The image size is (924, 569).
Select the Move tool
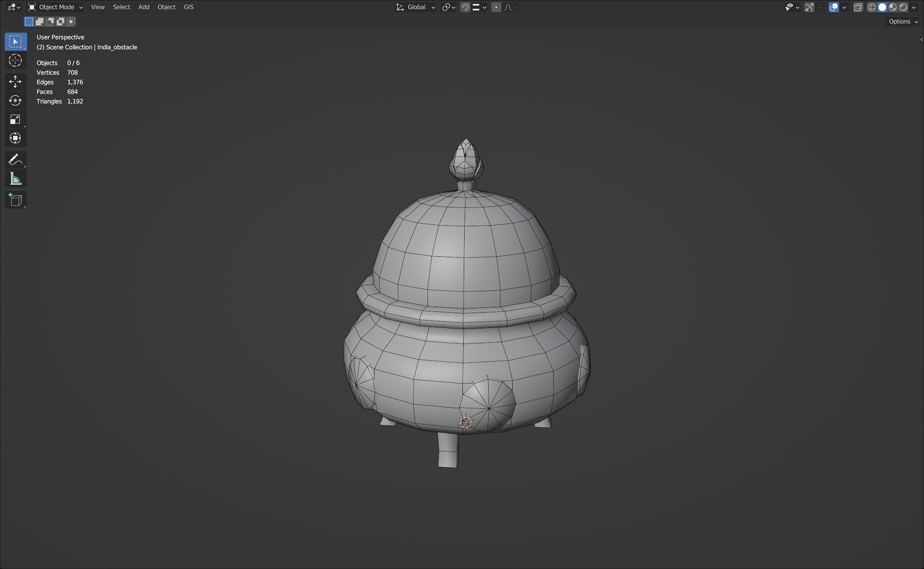click(x=15, y=81)
